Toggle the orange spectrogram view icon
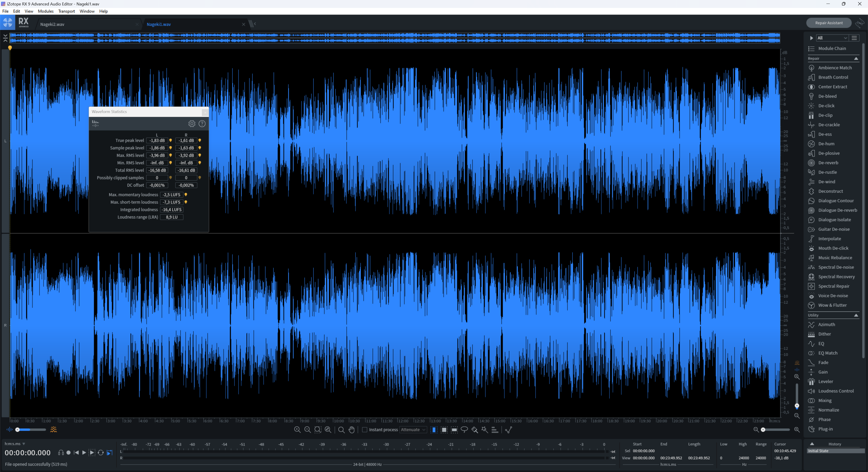Screen dimensions: 868x472 54,430
